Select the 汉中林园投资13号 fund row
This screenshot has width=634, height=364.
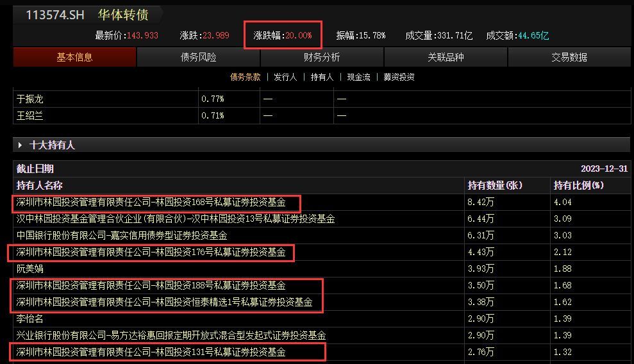pyautogui.click(x=322, y=219)
